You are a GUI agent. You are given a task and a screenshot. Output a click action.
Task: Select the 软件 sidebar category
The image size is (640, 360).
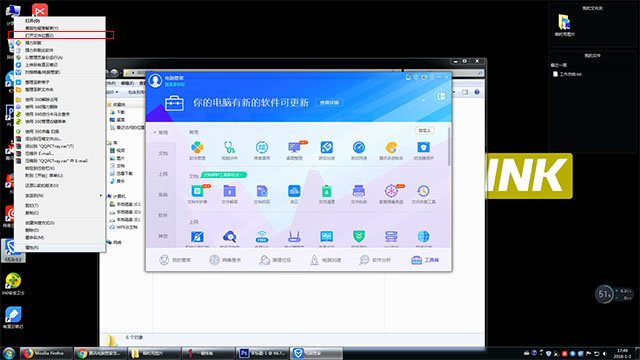pos(163,215)
